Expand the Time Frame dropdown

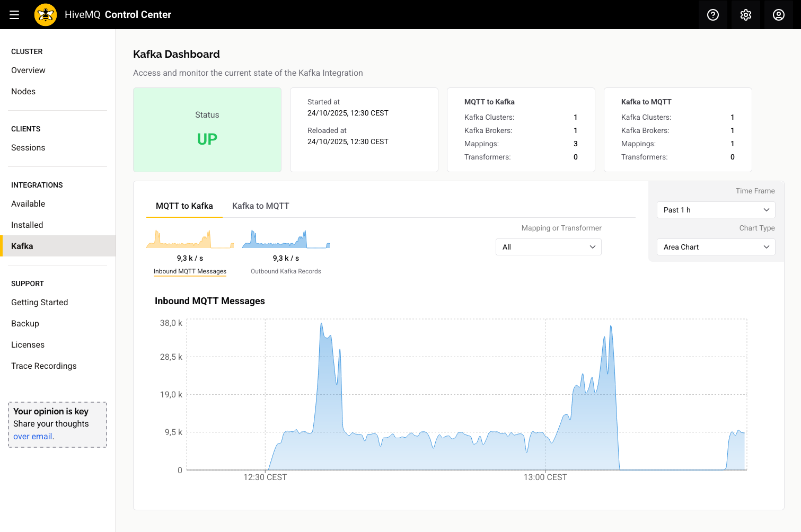pos(716,210)
